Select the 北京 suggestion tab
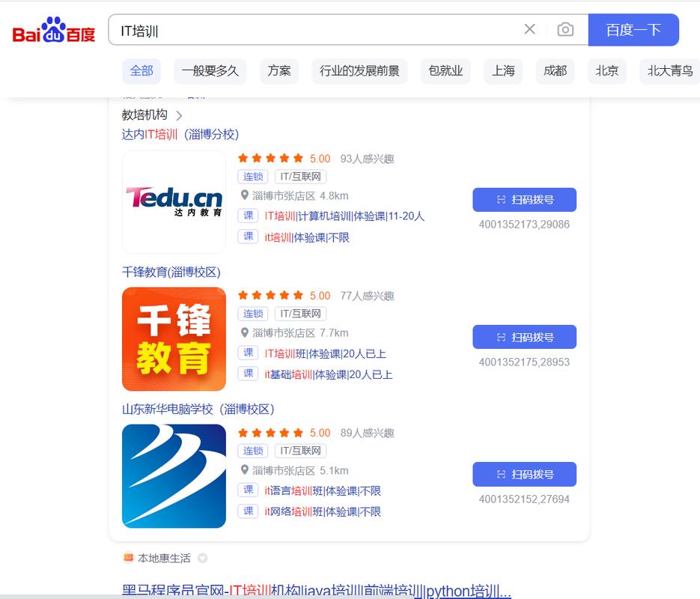Viewport: 700px width, 599px height. coord(606,71)
